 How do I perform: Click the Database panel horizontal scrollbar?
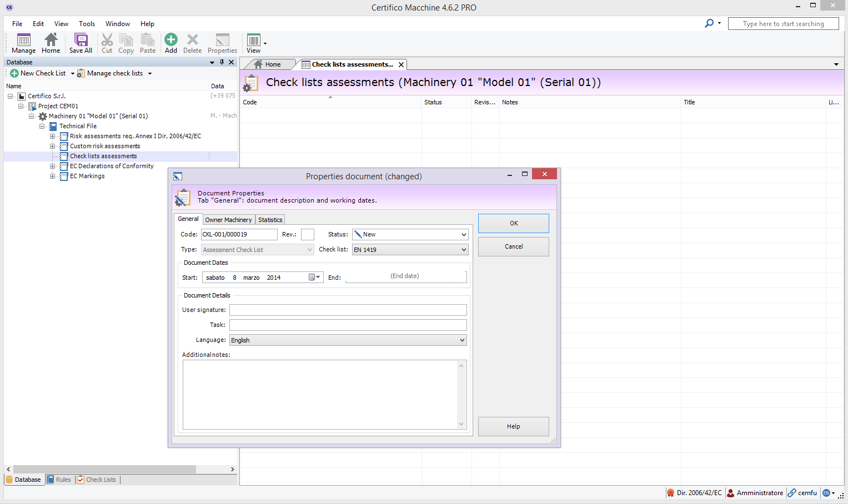104,470
